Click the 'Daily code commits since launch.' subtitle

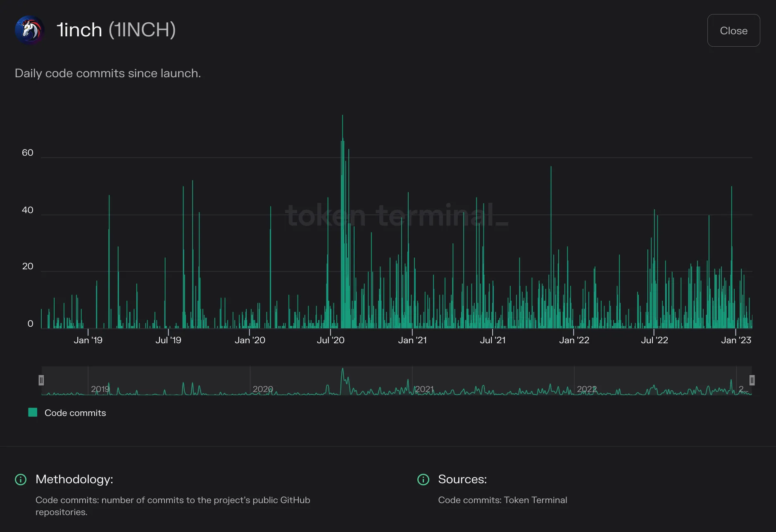(x=108, y=73)
